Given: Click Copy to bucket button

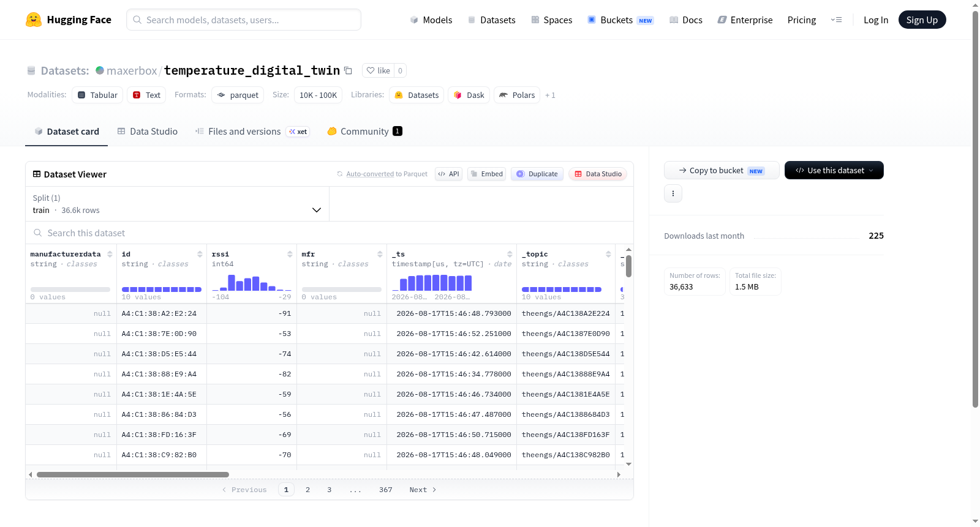Looking at the screenshot, I should [x=722, y=170].
